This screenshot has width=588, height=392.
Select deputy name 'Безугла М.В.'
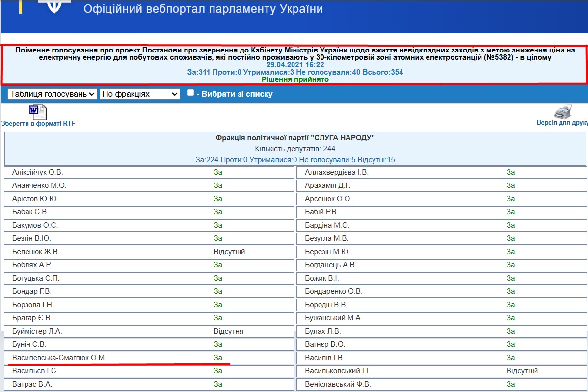326,238
